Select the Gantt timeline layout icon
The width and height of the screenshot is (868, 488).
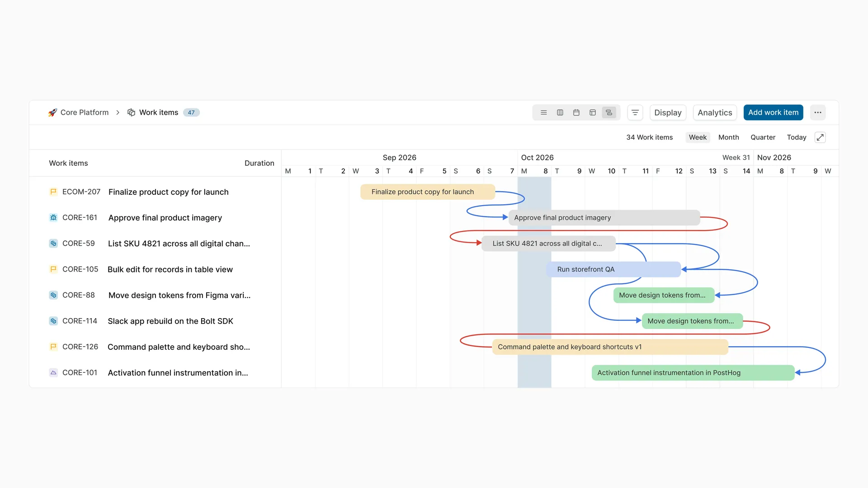(609, 113)
